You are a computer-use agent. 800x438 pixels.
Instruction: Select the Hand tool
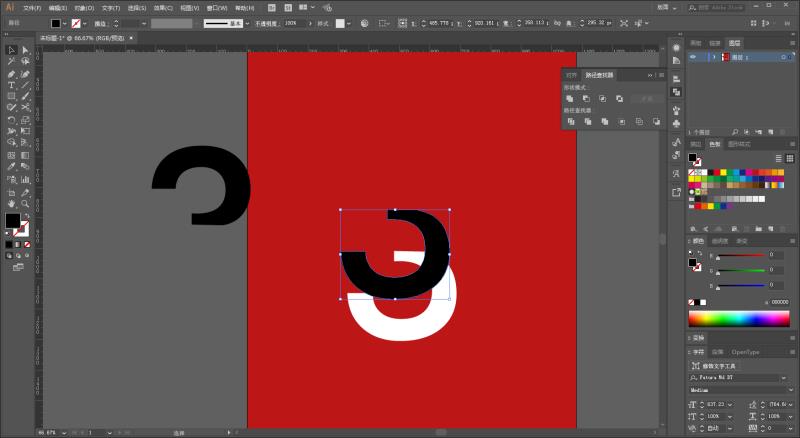click(11, 204)
